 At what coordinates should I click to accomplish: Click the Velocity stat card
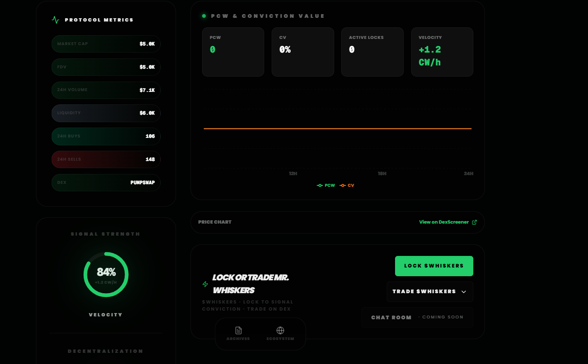click(442, 52)
